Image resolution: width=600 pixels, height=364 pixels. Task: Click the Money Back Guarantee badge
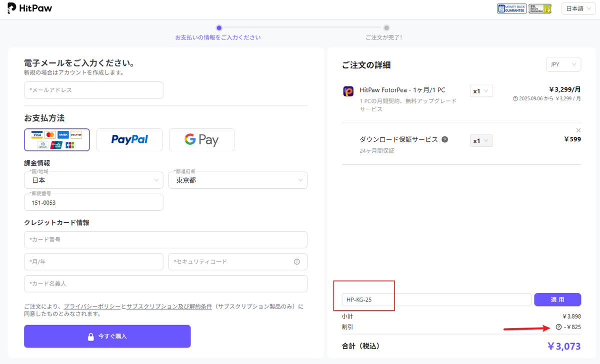pos(511,8)
